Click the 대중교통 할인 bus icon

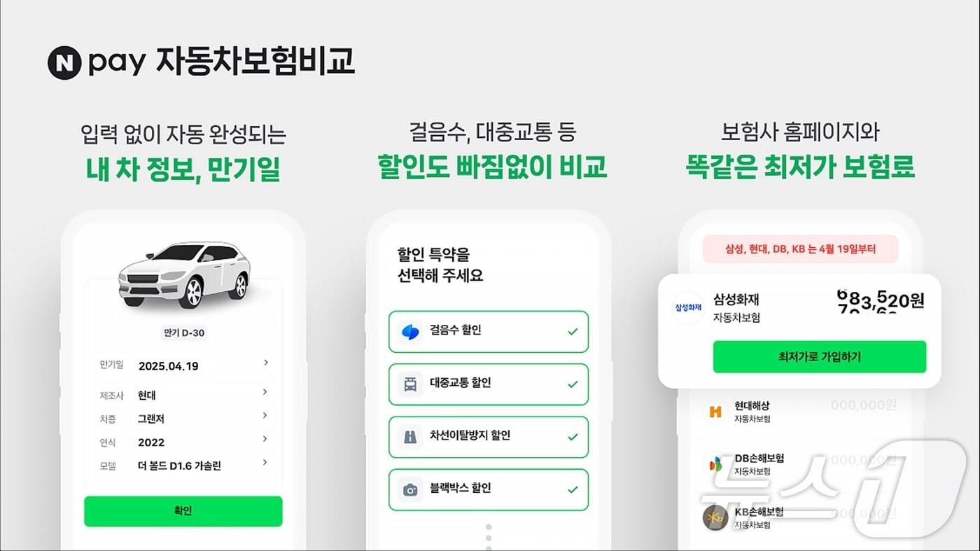410,384
